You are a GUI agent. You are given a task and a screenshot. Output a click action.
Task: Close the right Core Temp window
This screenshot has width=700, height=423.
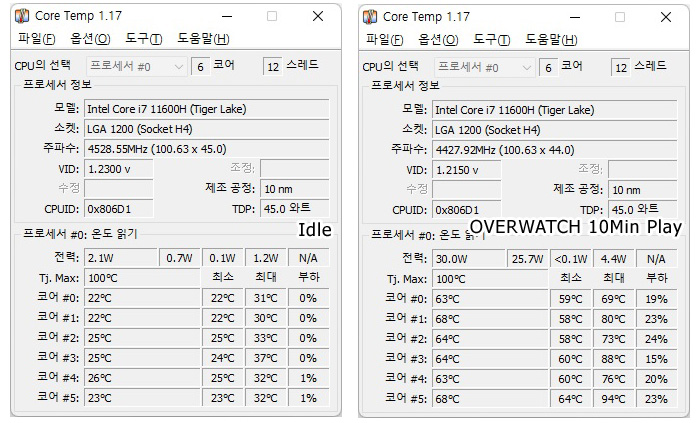(x=666, y=17)
